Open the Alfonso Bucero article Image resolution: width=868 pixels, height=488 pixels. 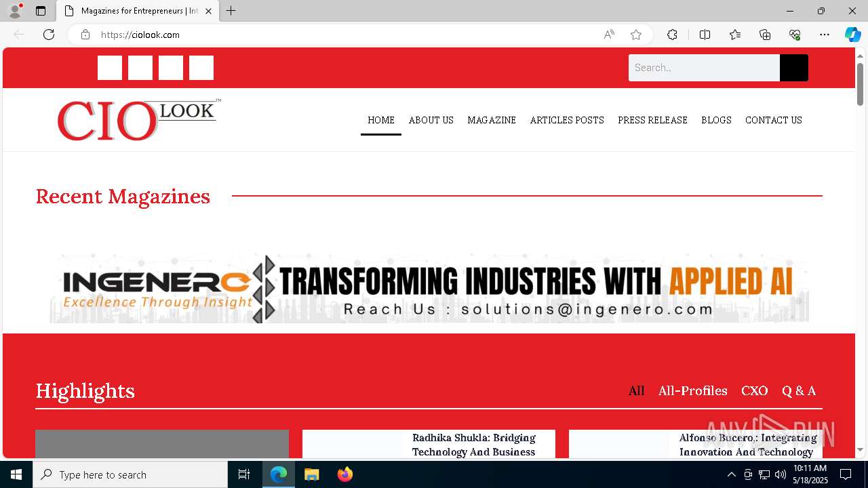coord(748,445)
